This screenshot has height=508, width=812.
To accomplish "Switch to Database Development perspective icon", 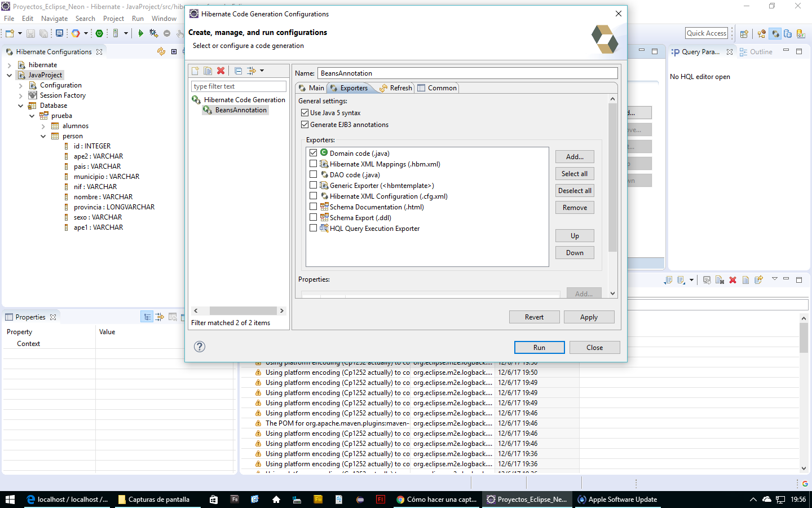I will [x=788, y=33].
